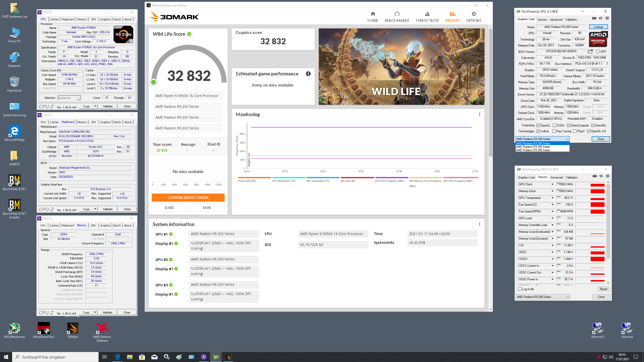644x362 pixels.
Task: Open hamburger menu in GPU-Z Graphics Card window
Action: pyautogui.click(x=607, y=18)
